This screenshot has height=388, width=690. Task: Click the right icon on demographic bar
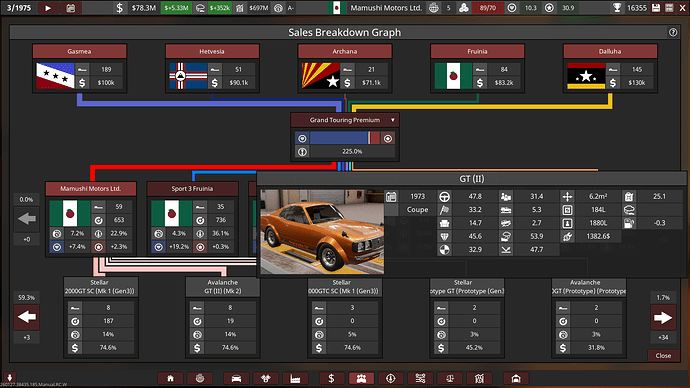click(388, 138)
